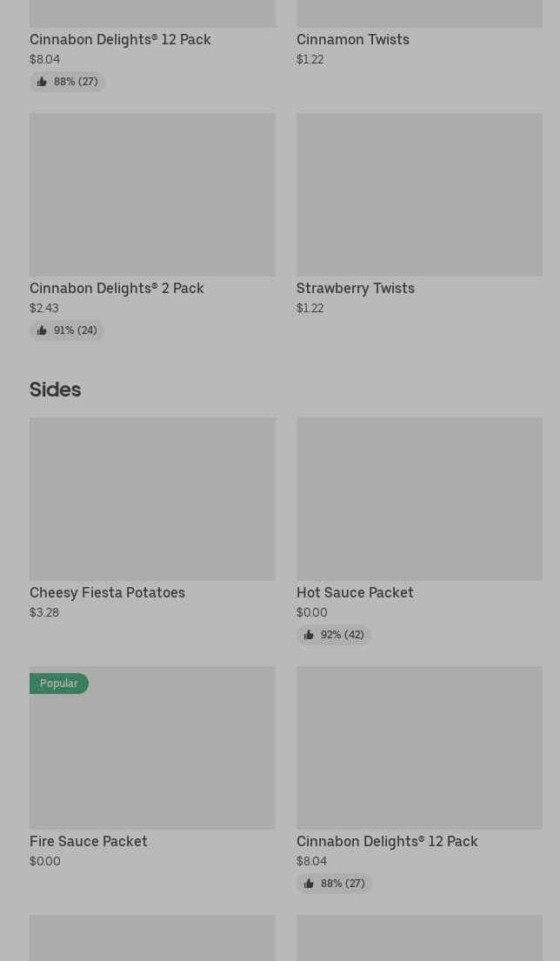Click the $3.28 price of Cheesy Fiesta Potatoes
560x961 pixels.
coord(44,612)
